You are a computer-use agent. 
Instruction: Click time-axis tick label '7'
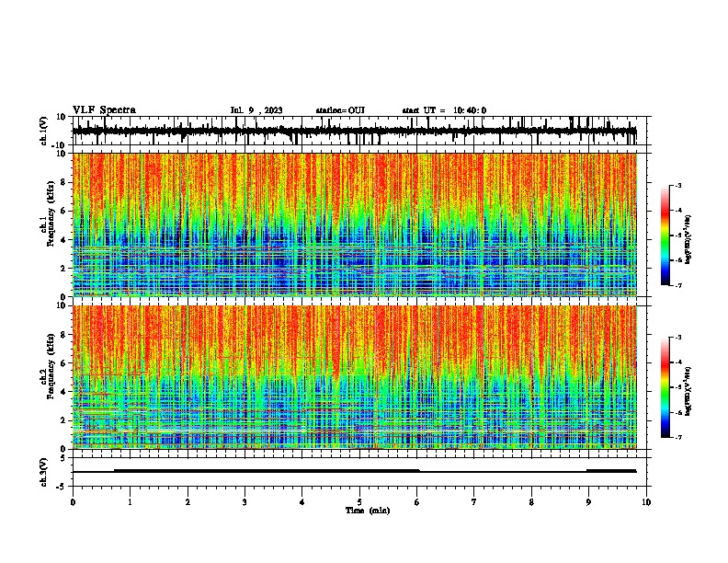[474, 502]
